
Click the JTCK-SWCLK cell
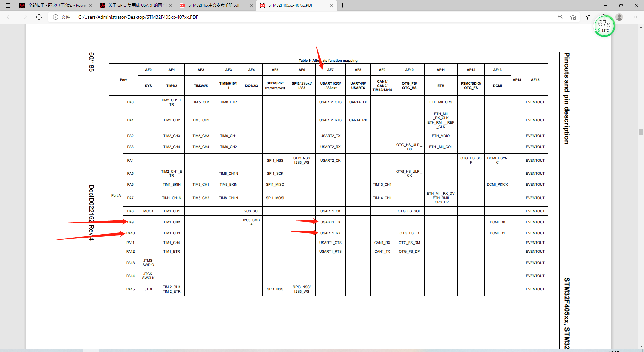click(148, 276)
